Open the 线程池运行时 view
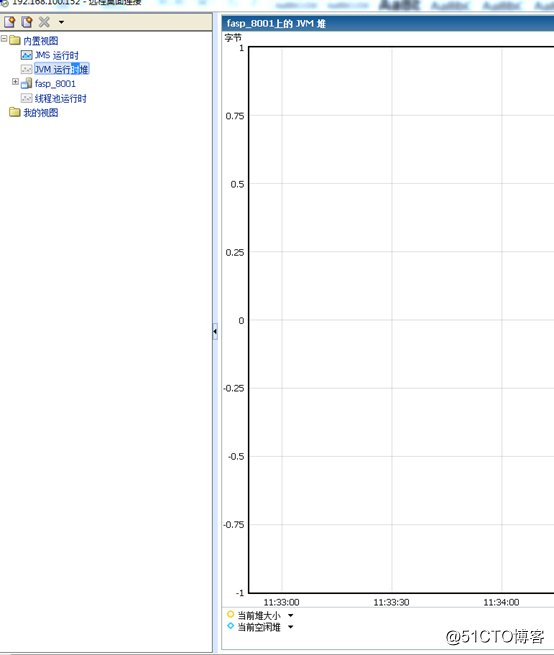The height and width of the screenshot is (655, 554). (61, 99)
